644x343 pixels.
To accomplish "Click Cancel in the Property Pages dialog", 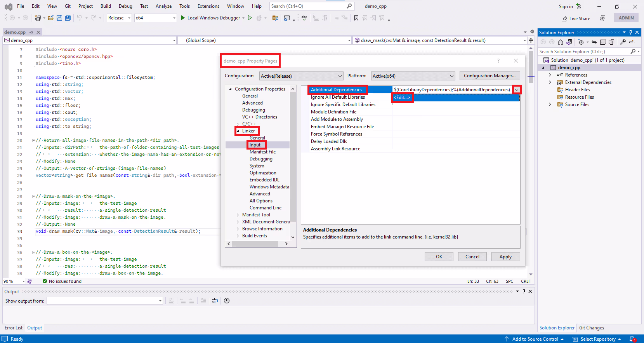I will click(472, 257).
